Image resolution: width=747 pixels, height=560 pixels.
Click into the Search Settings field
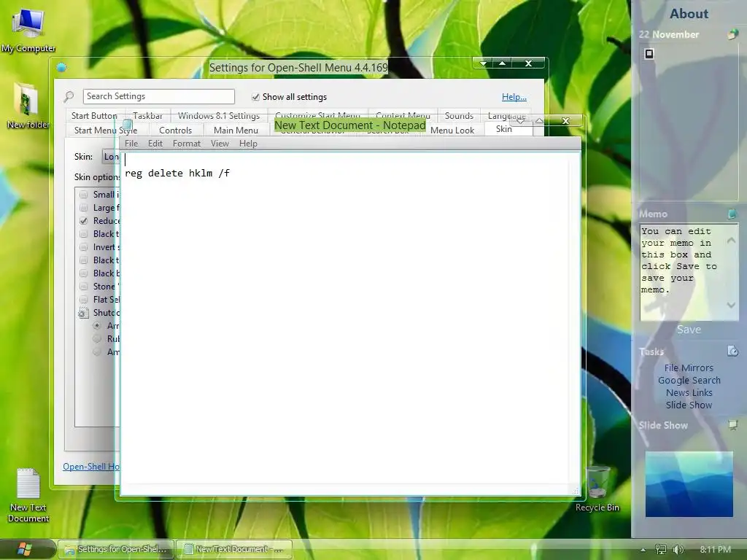pos(158,96)
